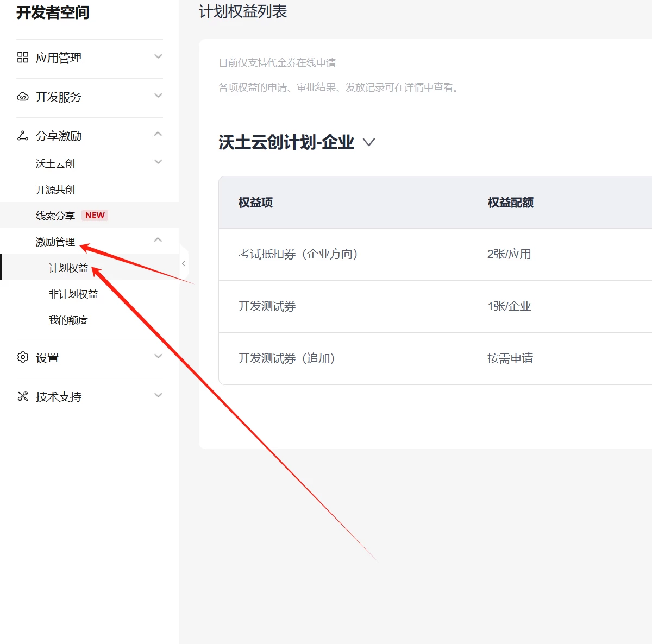The image size is (652, 644).
Task: Click the 开发服务 cloud icon
Action: (23, 97)
